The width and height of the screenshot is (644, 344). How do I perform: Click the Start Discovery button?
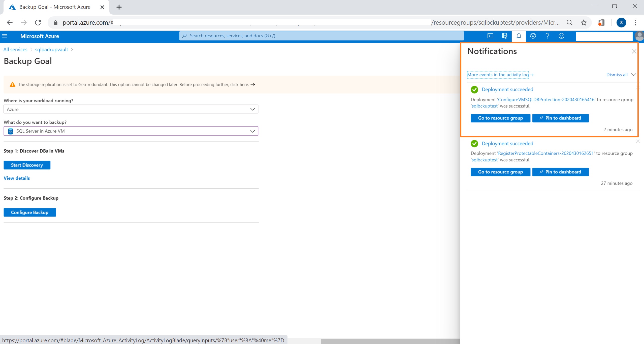[x=27, y=165]
